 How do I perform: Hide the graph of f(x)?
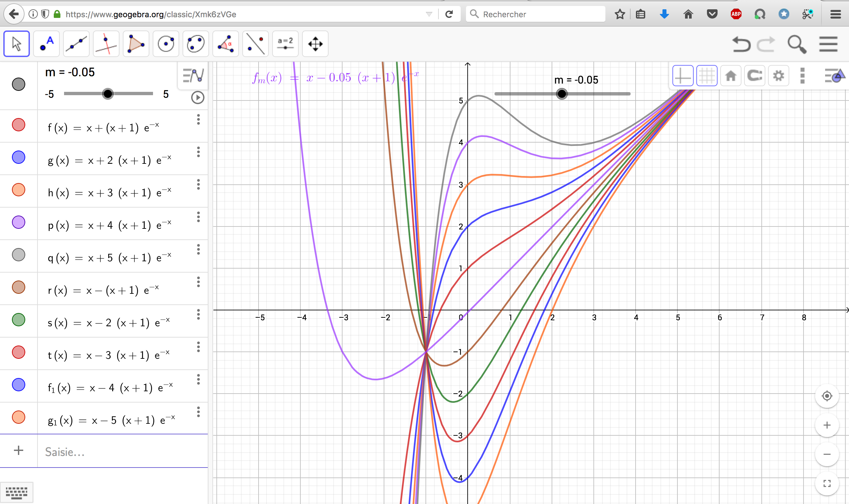pyautogui.click(x=19, y=125)
